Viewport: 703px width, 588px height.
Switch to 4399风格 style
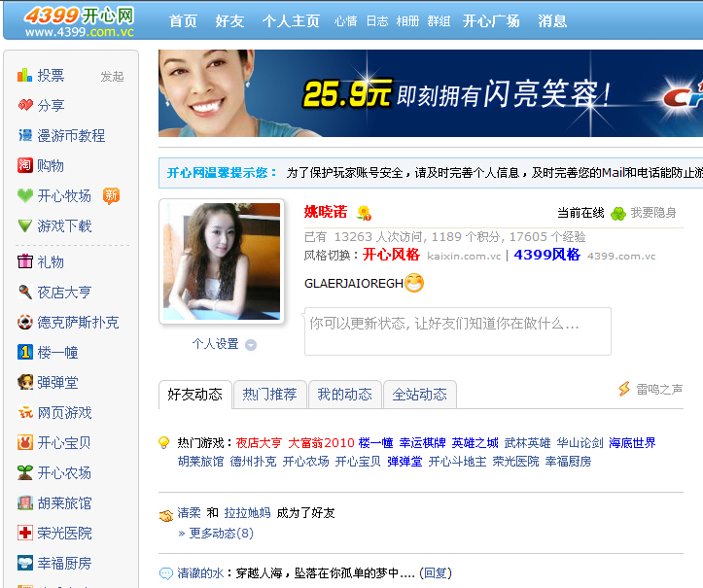point(547,255)
